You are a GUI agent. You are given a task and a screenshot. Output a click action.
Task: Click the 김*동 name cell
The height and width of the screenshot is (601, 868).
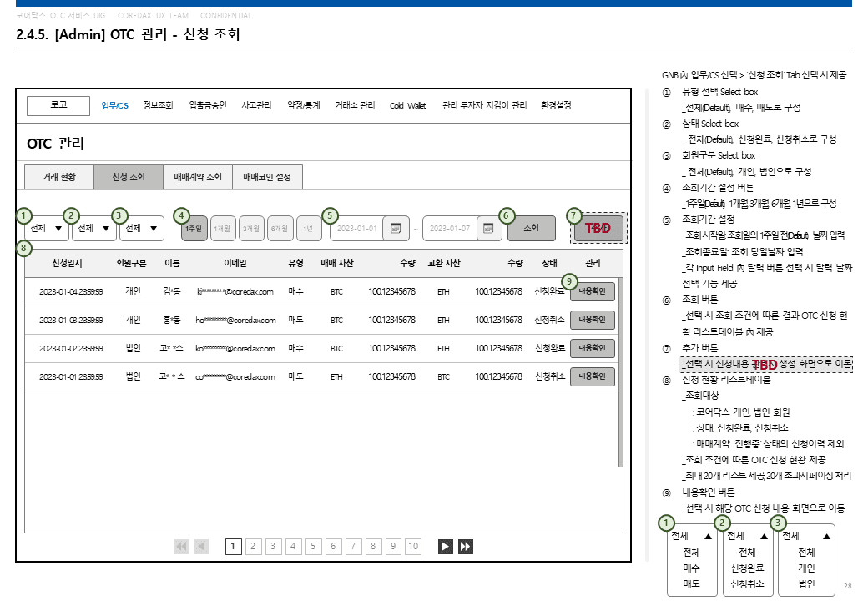pyautogui.click(x=172, y=291)
